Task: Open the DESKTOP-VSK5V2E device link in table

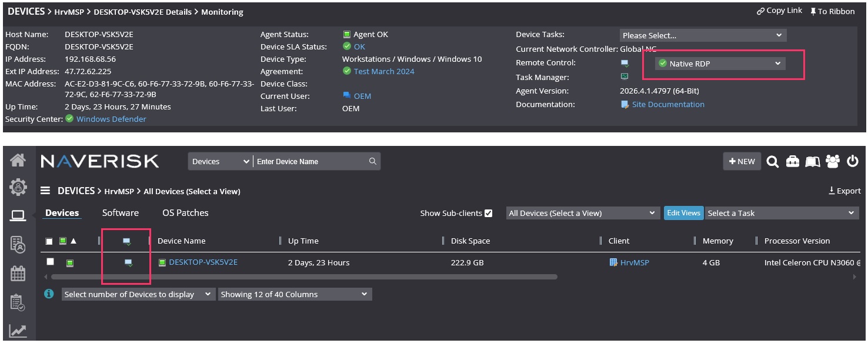Action: [x=203, y=262]
